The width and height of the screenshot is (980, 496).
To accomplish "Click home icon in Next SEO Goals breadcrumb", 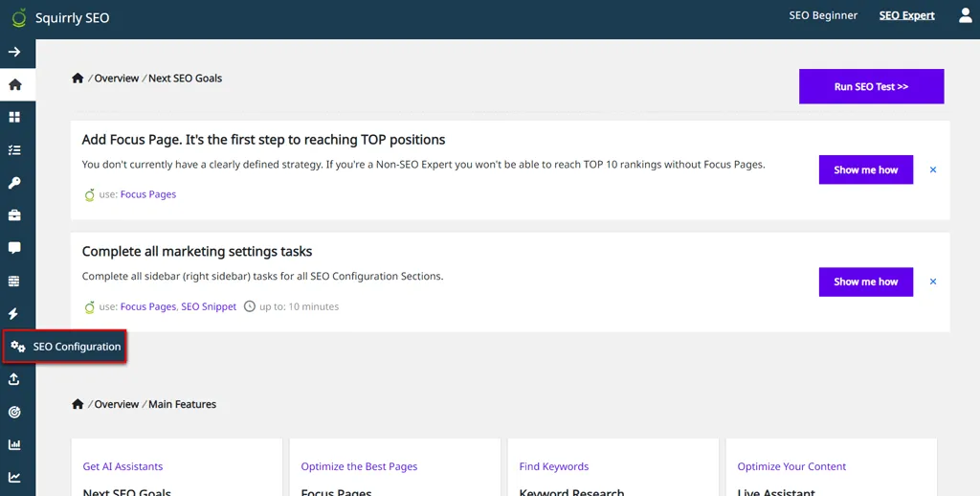I will coord(78,79).
